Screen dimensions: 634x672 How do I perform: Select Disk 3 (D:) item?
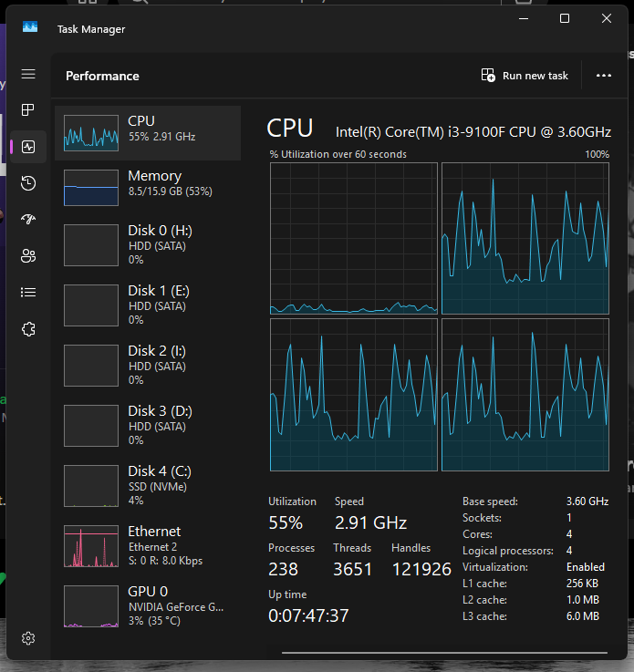coord(148,426)
